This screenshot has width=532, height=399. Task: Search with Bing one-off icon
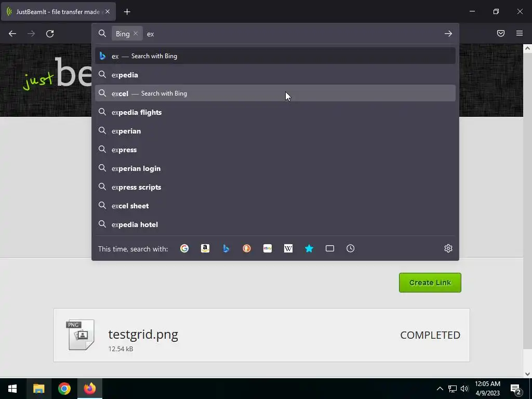(226, 248)
